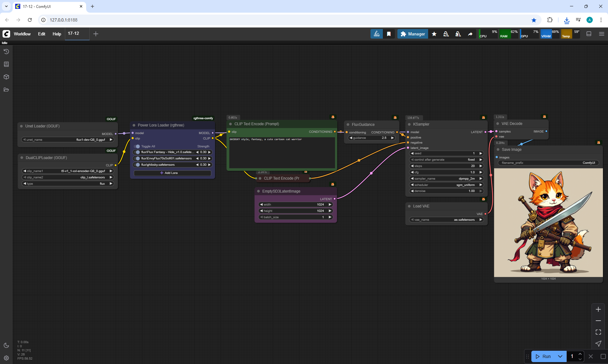
Task: Adjust the FluxGuidance guidance value slider
Action: (x=371, y=138)
